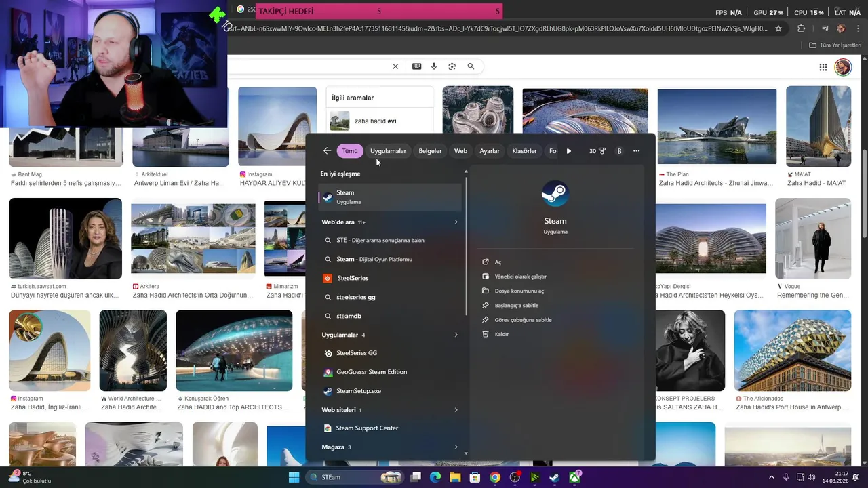868x488 pixels.
Task: Select the Uygulamalar filter tab
Action: [x=388, y=151]
